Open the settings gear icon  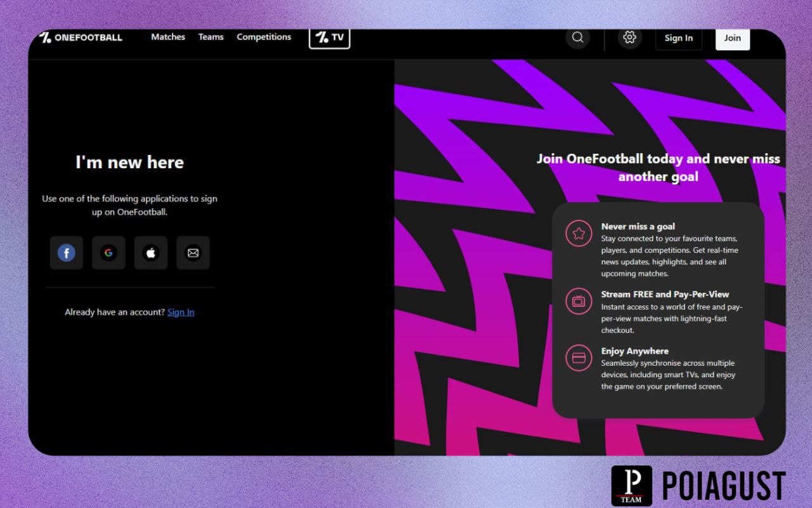[629, 37]
